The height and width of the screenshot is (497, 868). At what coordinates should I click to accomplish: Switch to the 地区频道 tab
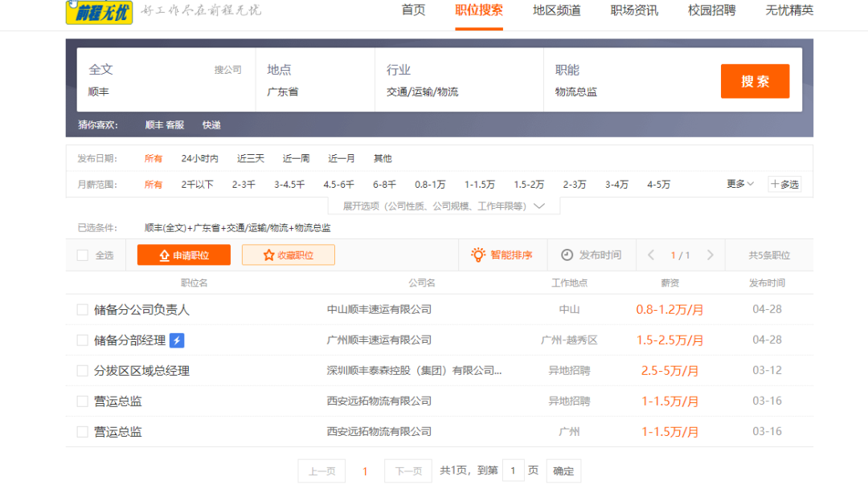pos(556,10)
